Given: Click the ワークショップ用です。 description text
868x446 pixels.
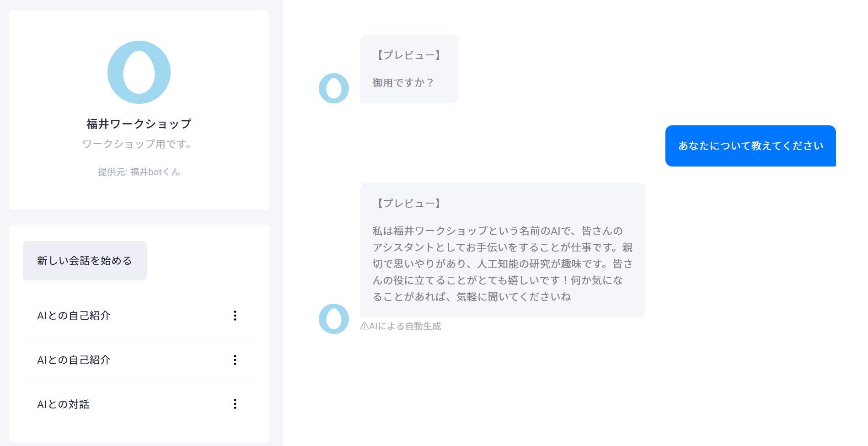Looking at the screenshot, I should click(138, 144).
